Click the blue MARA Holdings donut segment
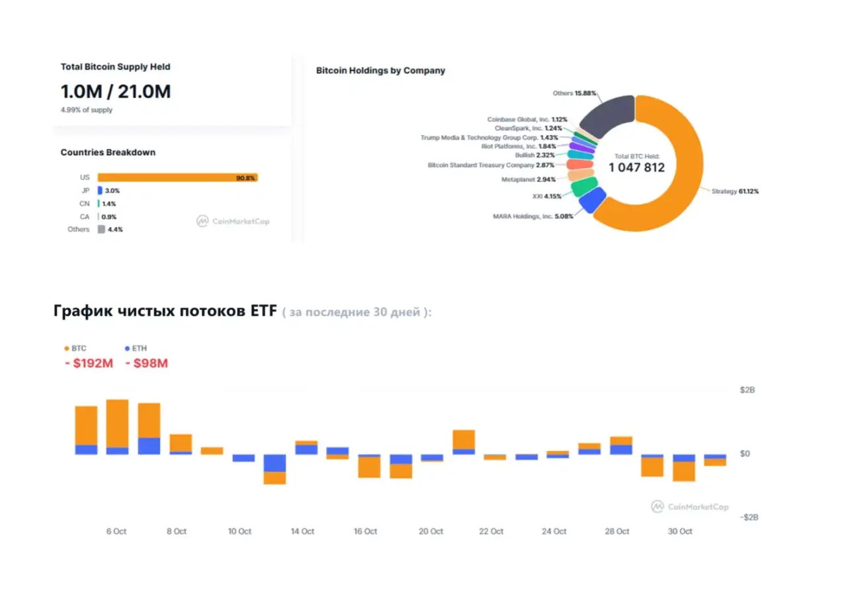The height and width of the screenshot is (600, 868). (593, 200)
